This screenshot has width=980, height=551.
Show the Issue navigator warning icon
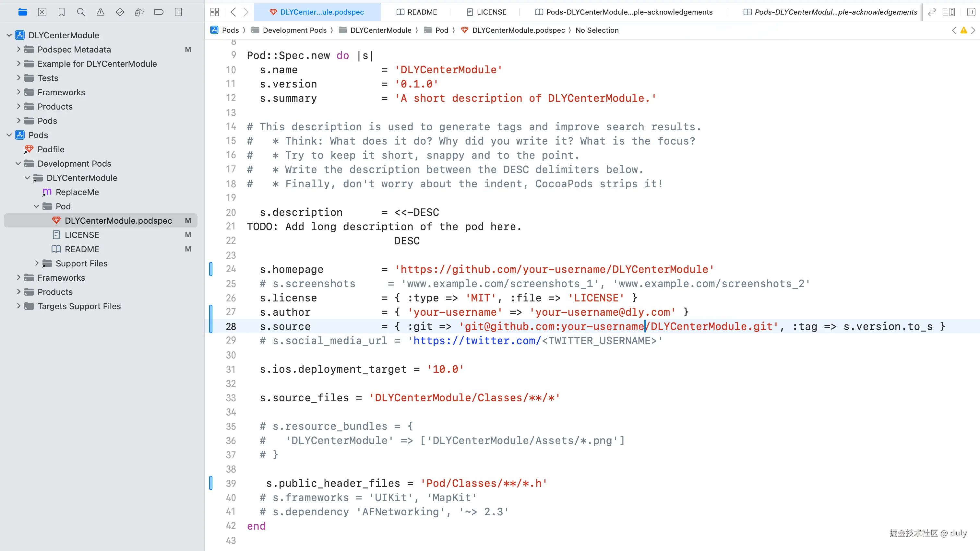click(101, 12)
